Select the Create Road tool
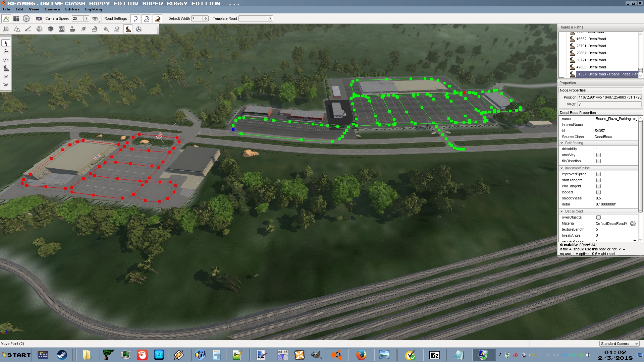Image resolution: width=644 pixels, height=362 pixels. pos(6,68)
